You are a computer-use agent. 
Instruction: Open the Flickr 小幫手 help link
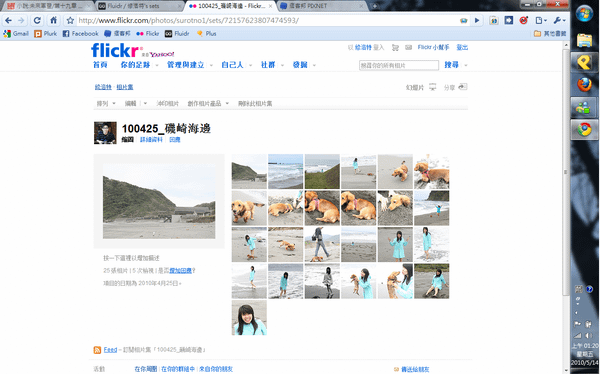pos(433,47)
